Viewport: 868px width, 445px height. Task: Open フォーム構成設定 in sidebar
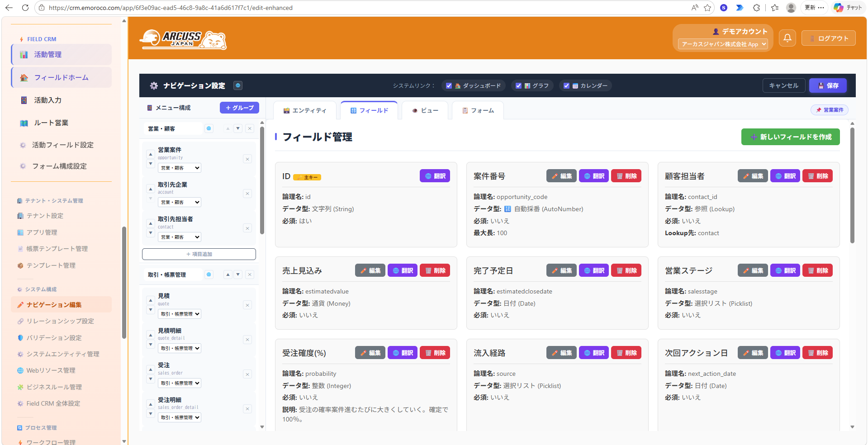[62, 166]
